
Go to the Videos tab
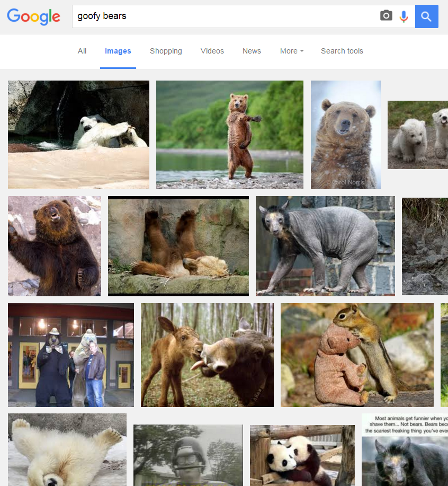coord(212,51)
